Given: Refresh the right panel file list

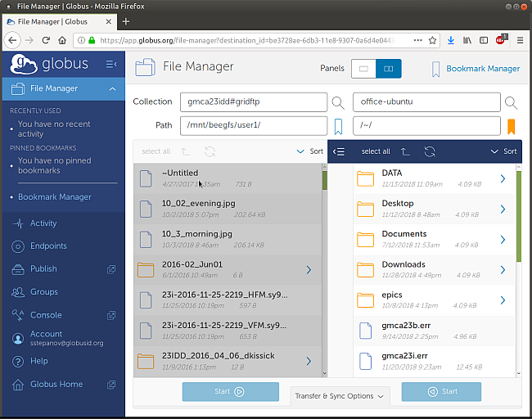Looking at the screenshot, I should coord(430,151).
